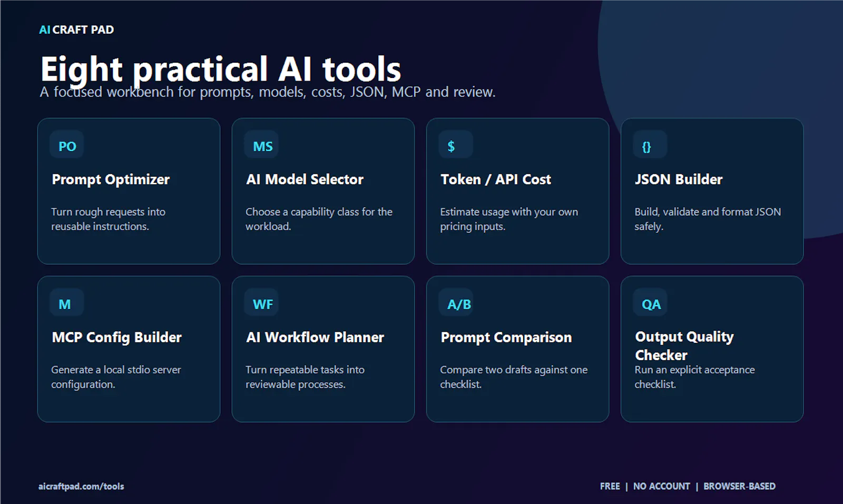Click the 'A focused workbench' subtitle text
Viewport: 843px width, 504px height.
coord(268,92)
